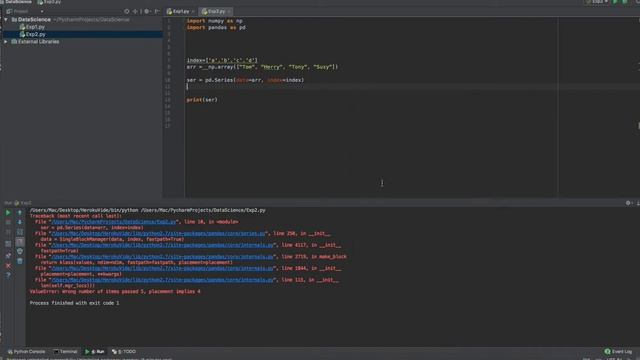
Task: Click the print(ser) line
Action: pos(202,100)
